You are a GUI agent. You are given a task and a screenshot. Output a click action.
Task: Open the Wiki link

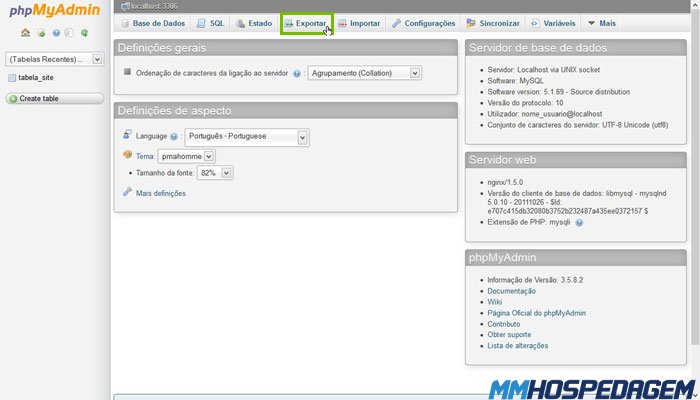pyautogui.click(x=495, y=302)
